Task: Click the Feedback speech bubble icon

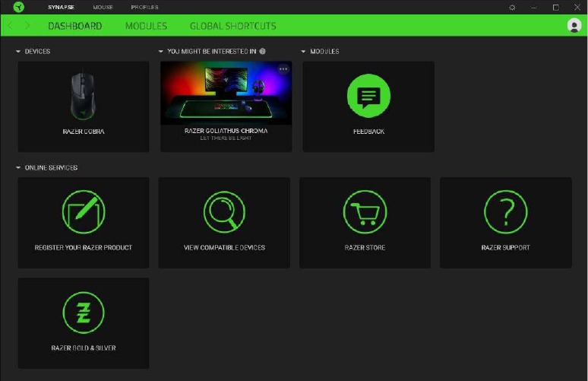Action: pos(368,97)
